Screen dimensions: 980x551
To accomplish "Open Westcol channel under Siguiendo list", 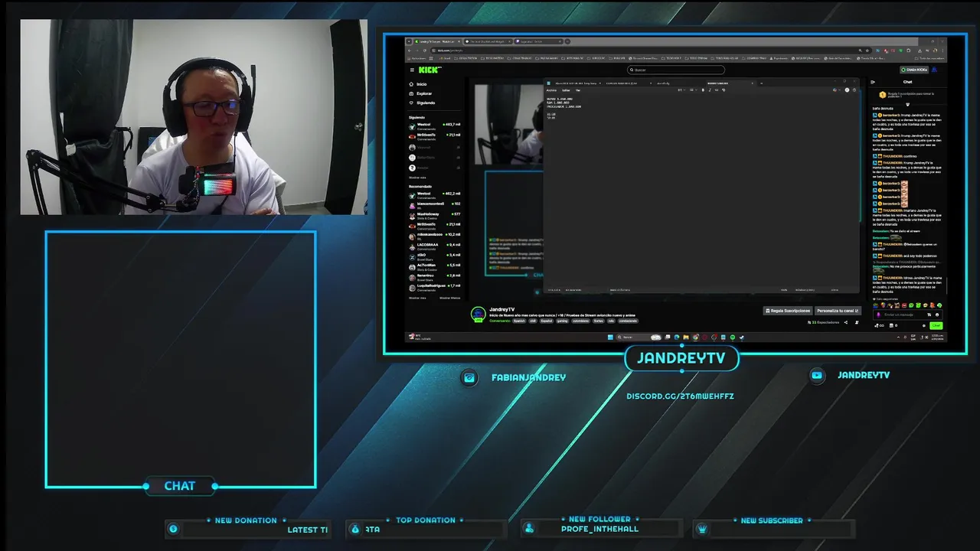I will (x=434, y=126).
